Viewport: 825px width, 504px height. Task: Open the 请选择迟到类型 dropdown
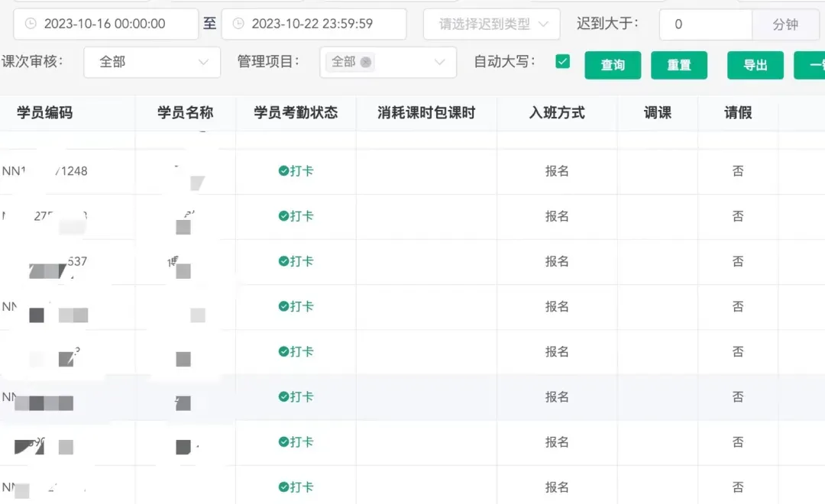492,24
